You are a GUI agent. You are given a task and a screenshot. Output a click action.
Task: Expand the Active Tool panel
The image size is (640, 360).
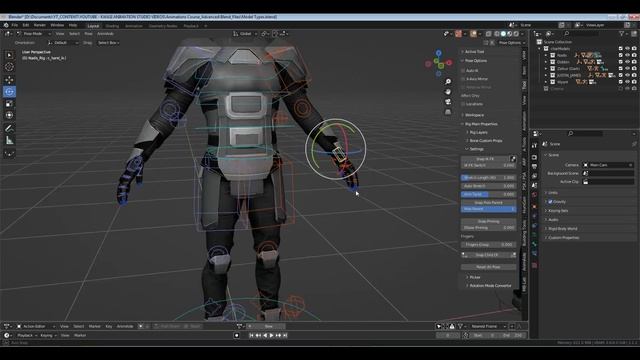pos(474,52)
